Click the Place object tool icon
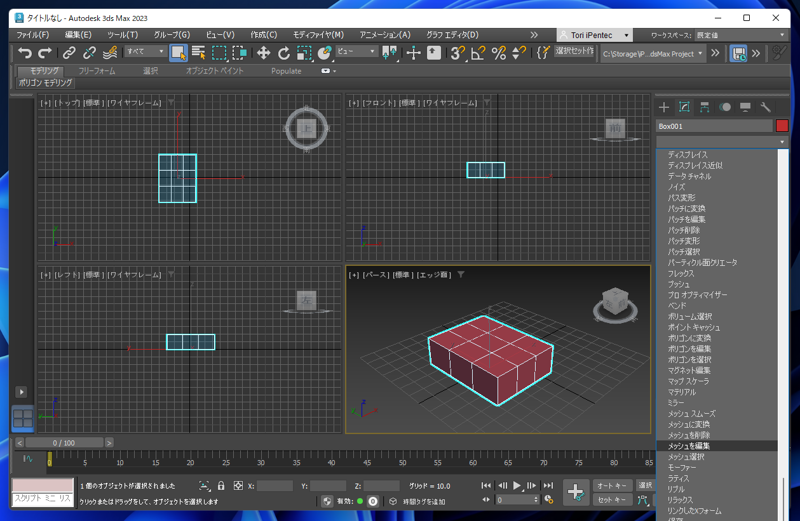800x521 pixels. [x=324, y=53]
